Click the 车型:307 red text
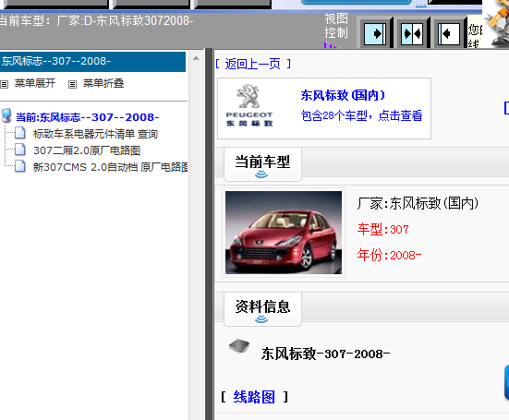The image size is (509, 420). pyautogui.click(x=383, y=229)
